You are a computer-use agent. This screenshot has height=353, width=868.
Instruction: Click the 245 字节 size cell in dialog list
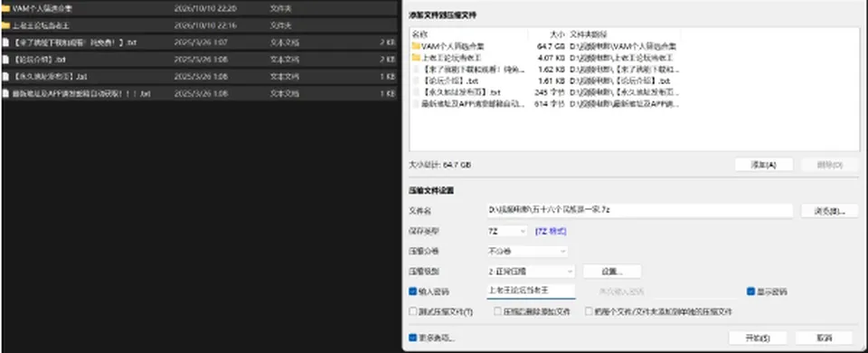click(x=549, y=92)
